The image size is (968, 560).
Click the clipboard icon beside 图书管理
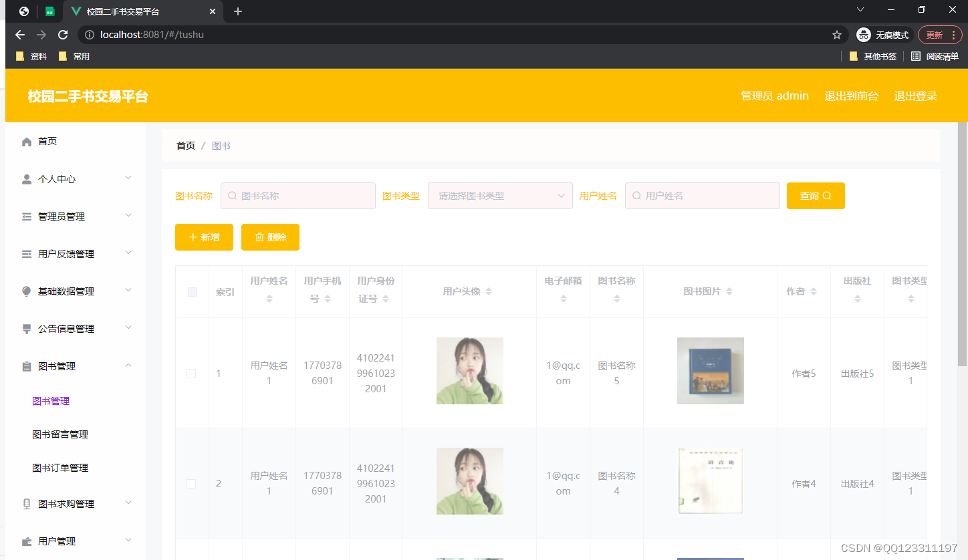[27, 366]
